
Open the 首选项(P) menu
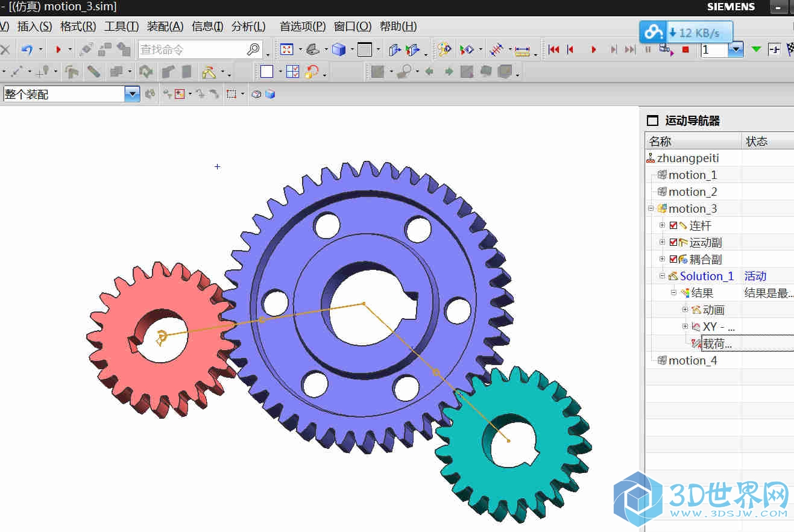click(303, 27)
